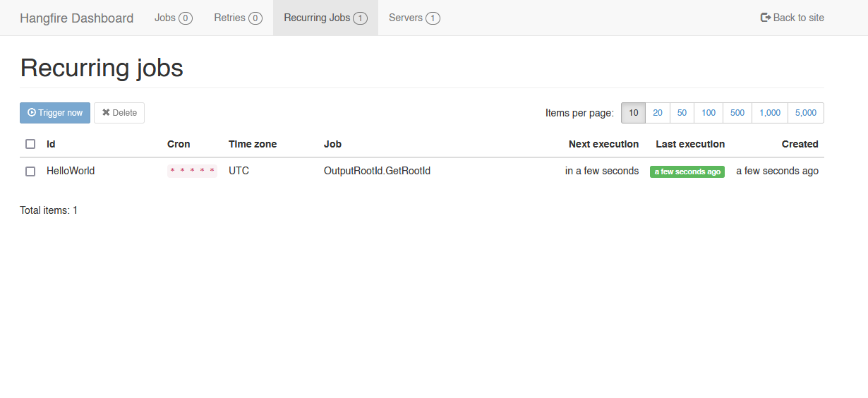This screenshot has height=398, width=868.
Task: Click the play icon in Trigger now
Action: tap(32, 112)
